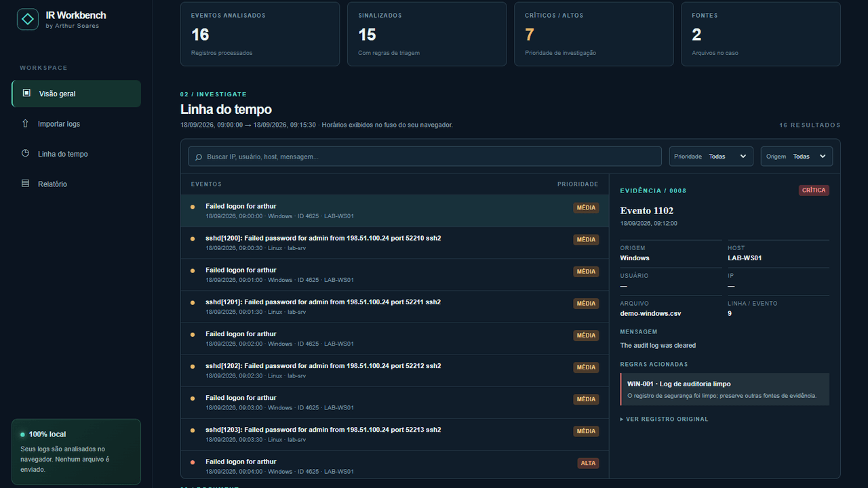Select the 09:01:00 Failed logon for arthur event
This screenshot has width=868, height=488.
pos(395,274)
